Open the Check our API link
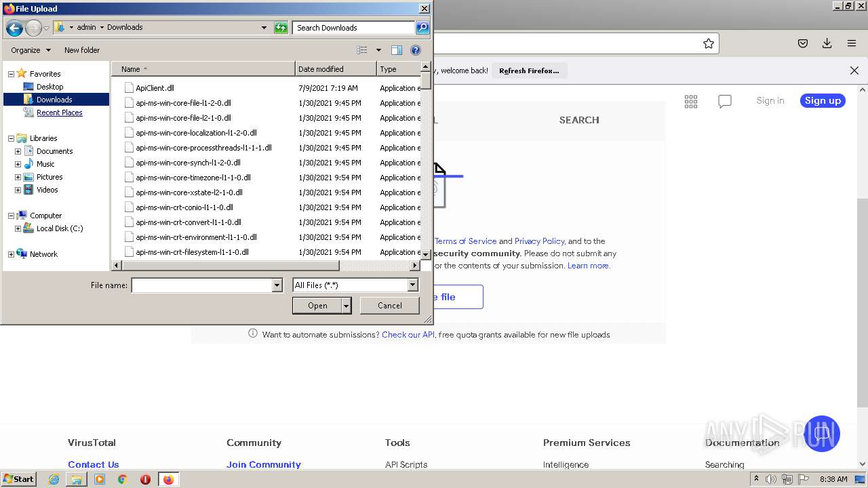The width and height of the screenshot is (868, 488). tap(408, 335)
